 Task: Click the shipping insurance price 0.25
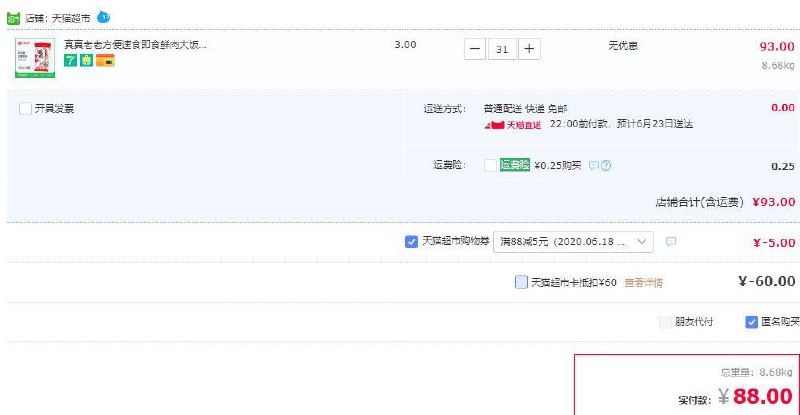tap(783, 166)
